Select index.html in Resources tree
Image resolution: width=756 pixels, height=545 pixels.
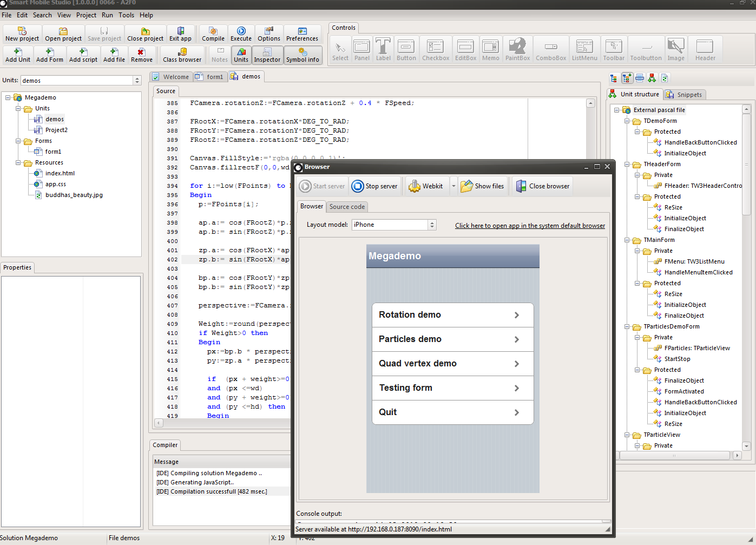click(x=60, y=173)
